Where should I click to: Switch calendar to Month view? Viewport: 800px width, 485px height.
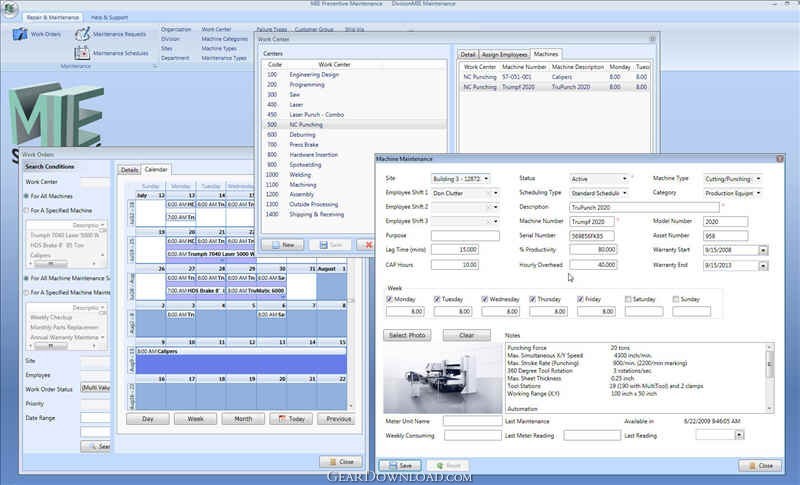[243, 419]
